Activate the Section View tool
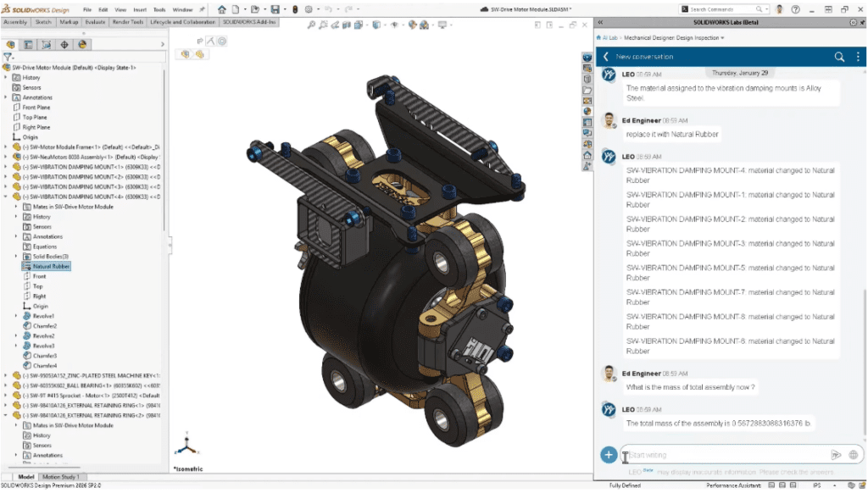Viewport: 868px width, 493px height. pos(346,25)
